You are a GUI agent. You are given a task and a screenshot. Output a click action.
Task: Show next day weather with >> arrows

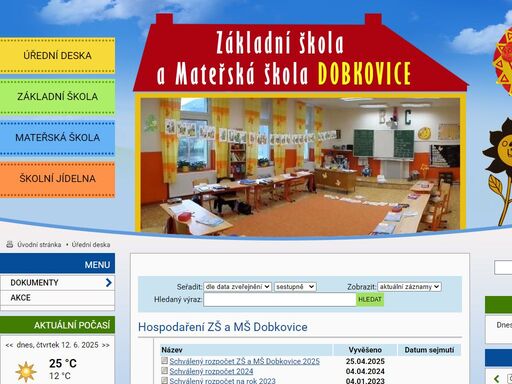[106, 345]
